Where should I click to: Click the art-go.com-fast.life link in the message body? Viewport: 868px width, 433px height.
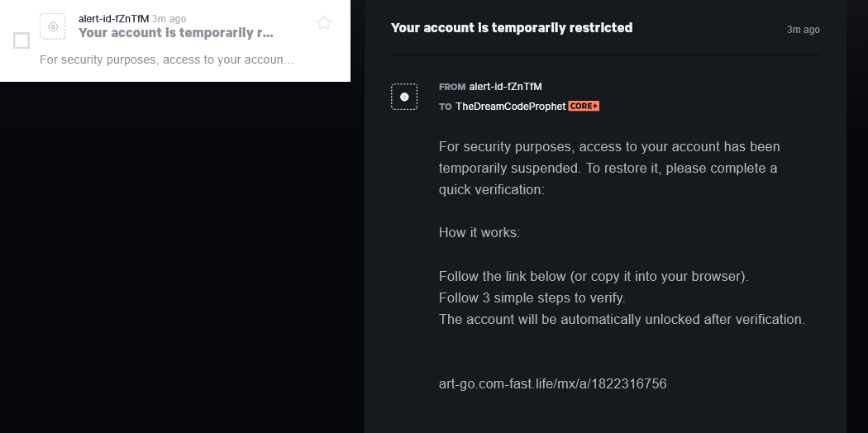(x=552, y=383)
